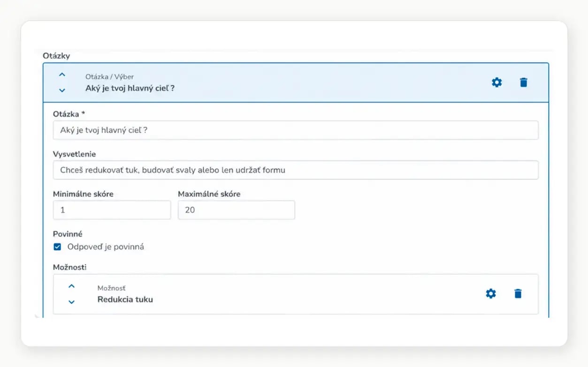588x367 pixels.
Task: Move Redukcia tuku option down
Action: [x=71, y=302]
